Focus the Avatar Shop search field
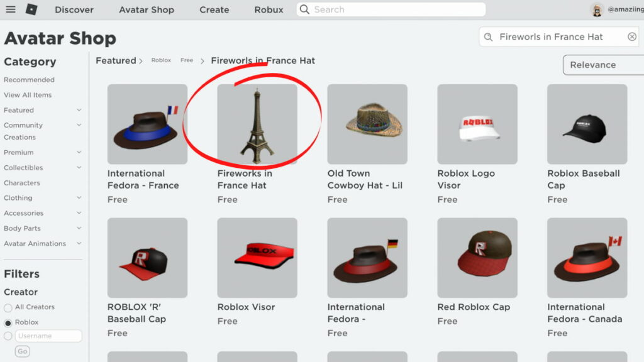This screenshot has height=362, width=644. pos(559,37)
